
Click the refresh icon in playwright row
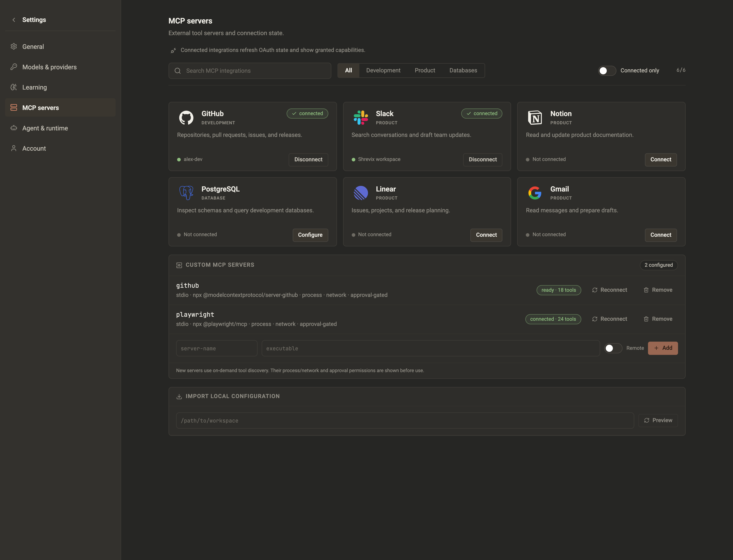point(595,319)
